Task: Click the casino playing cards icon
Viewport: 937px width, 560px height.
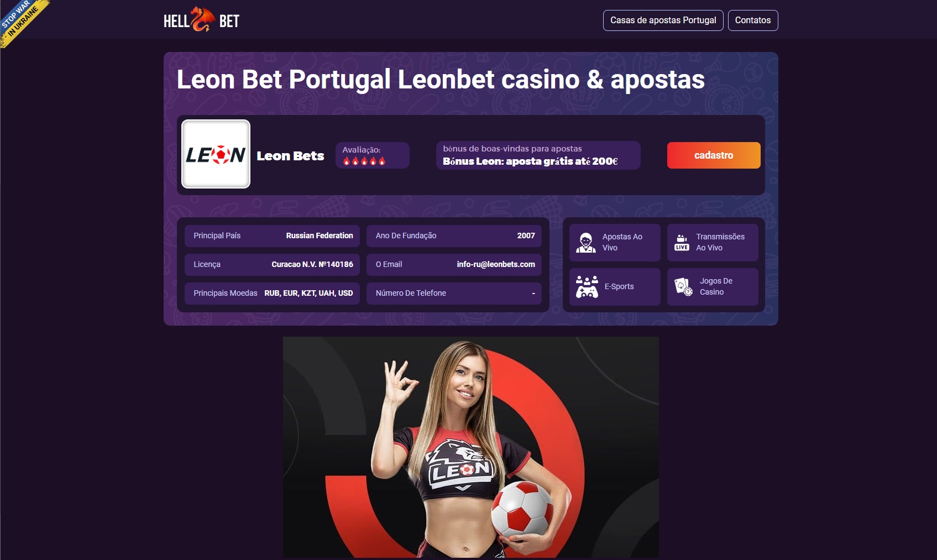Action: (683, 286)
